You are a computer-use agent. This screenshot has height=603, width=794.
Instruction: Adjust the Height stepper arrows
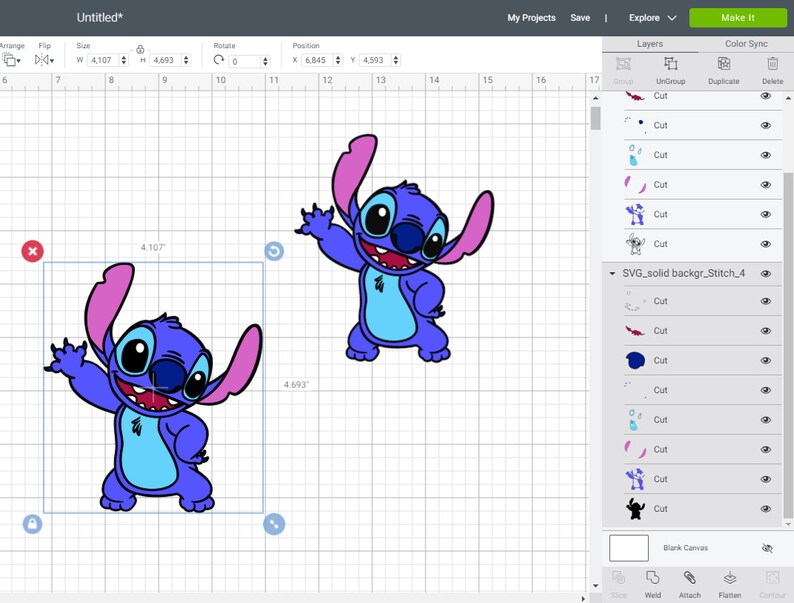click(x=186, y=60)
